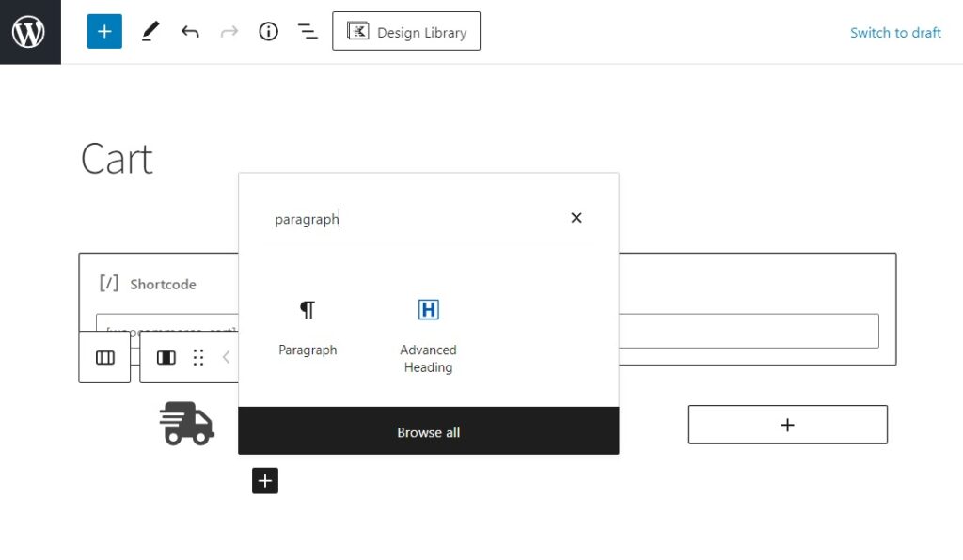
Task: Open the WordPress logo menu
Action: pos(29,32)
